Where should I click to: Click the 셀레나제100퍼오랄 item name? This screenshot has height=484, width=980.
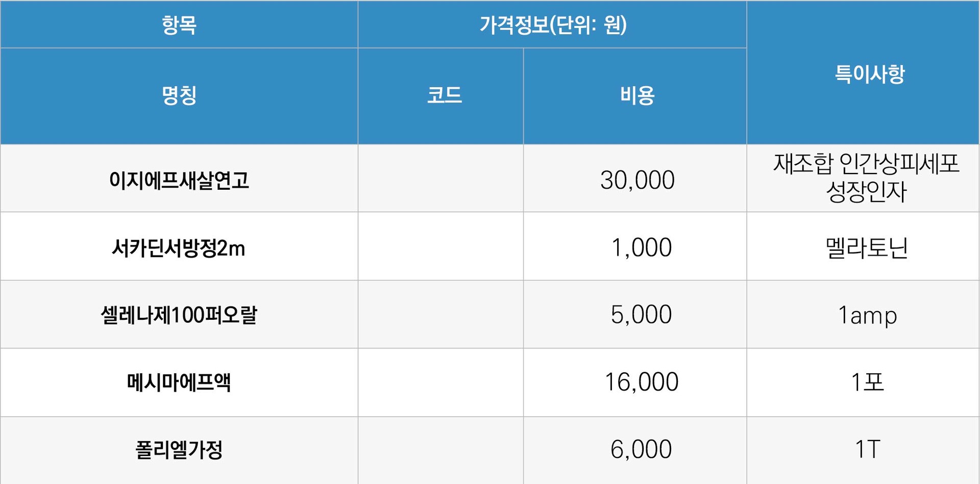click(x=179, y=315)
